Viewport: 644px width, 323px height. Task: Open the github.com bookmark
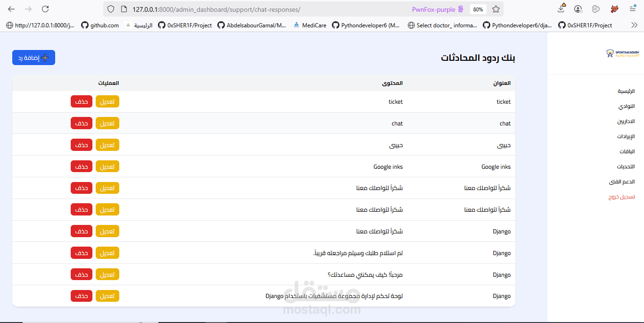tap(100, 25)
